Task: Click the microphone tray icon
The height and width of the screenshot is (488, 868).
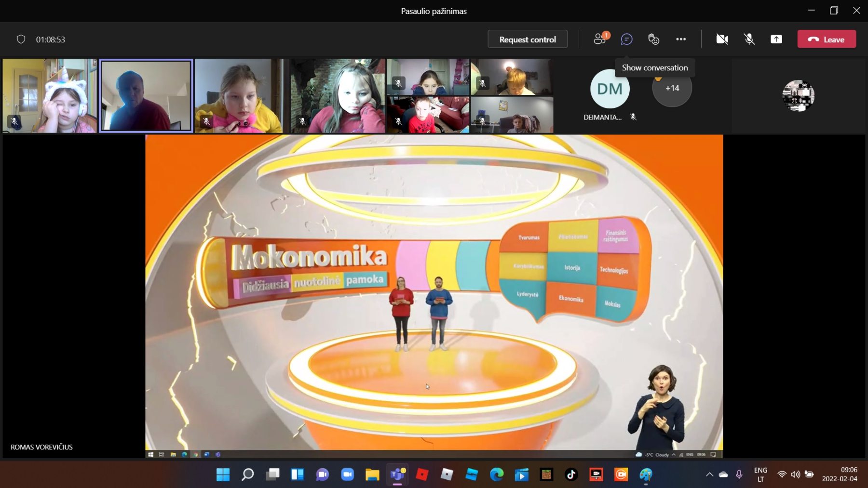Action: point(739,475)
